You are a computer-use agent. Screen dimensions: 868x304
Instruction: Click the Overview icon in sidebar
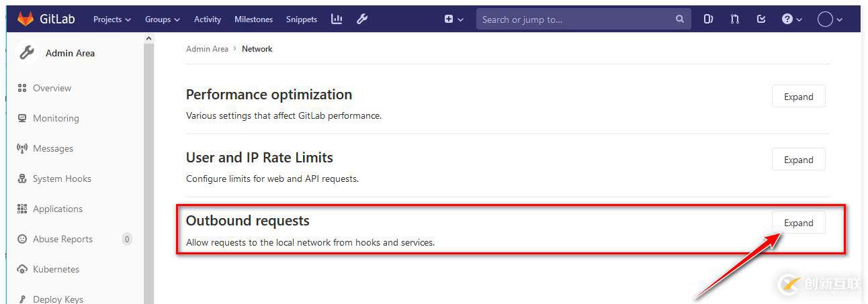click(21, 88)
